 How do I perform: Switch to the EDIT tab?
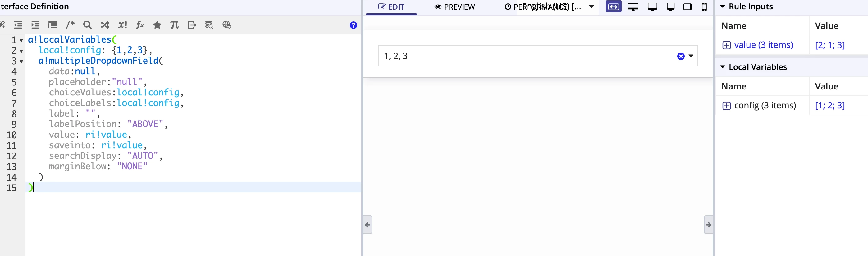[x=391, y=7]
